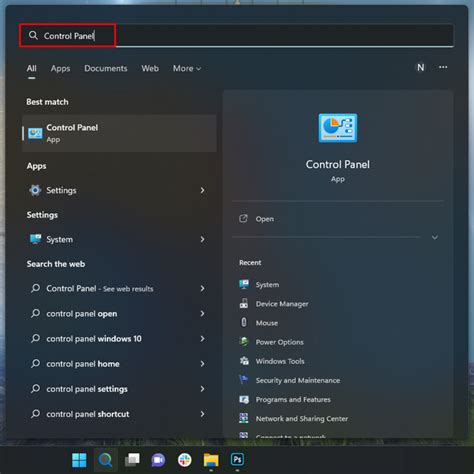Click the N profile icon

421,68
